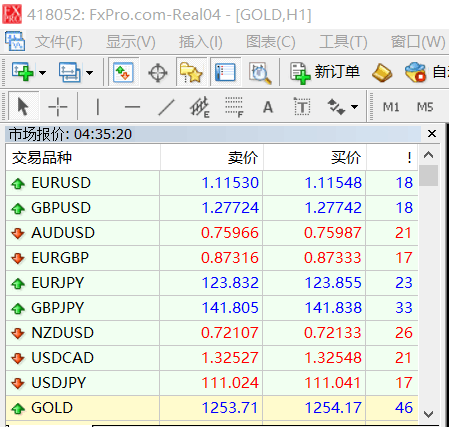Select the vertical line tool
The height and width of the screenshot is (427, 449).
98,107
